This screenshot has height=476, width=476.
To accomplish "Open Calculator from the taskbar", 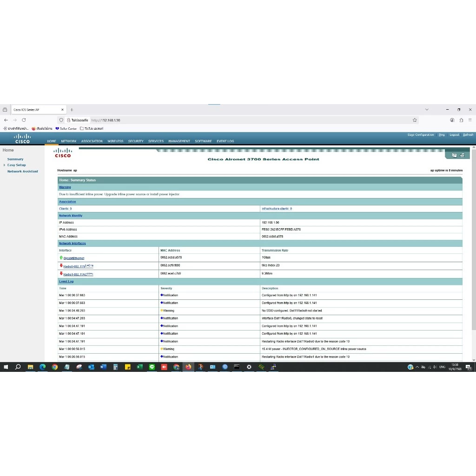I will [x=115, y=367].
